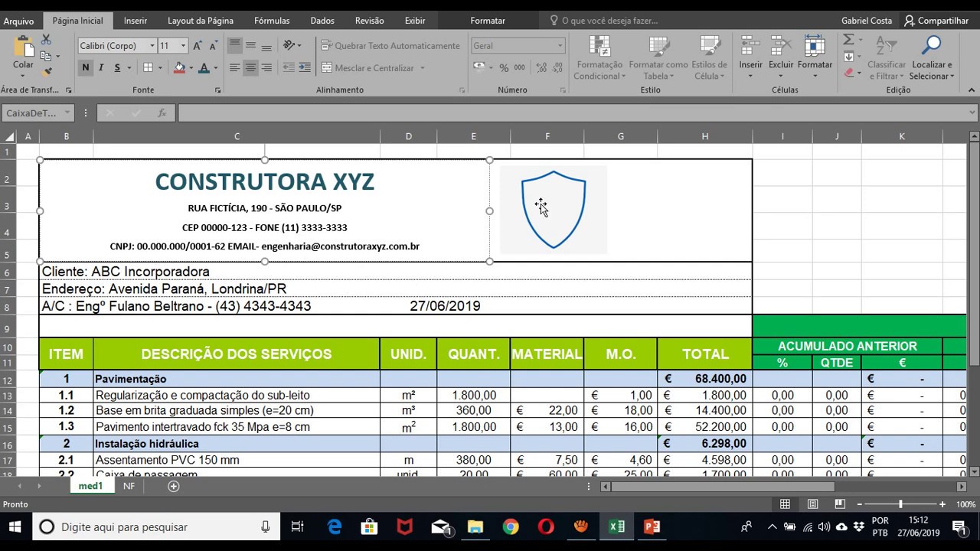
Task: Click the zoom slider in the status bar
Action: (900, 504)
